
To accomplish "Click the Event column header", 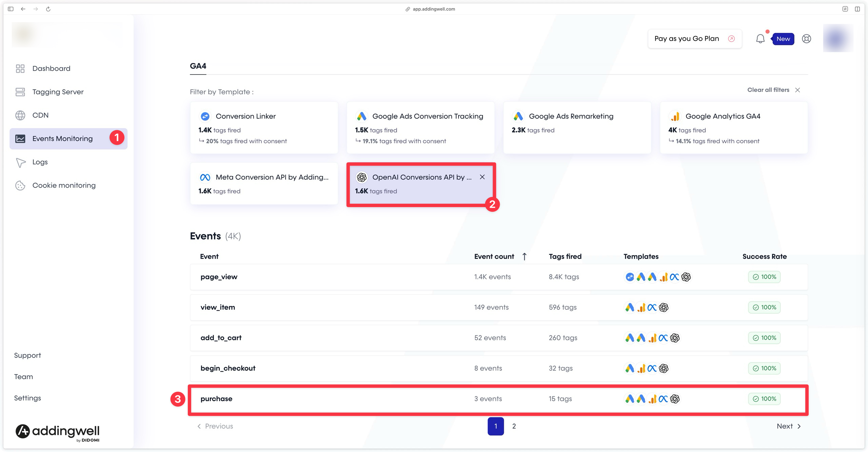I will tap(209, 256).
